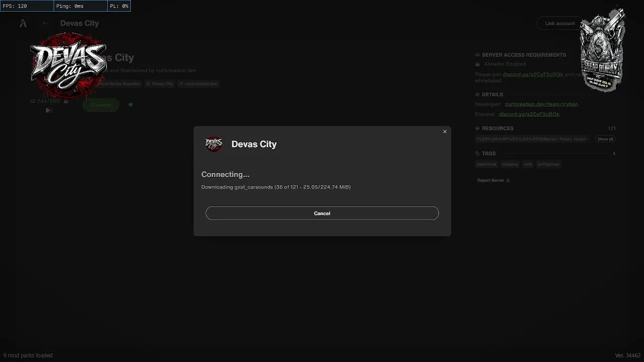Click the tags count 4

[x=614, y=153]
